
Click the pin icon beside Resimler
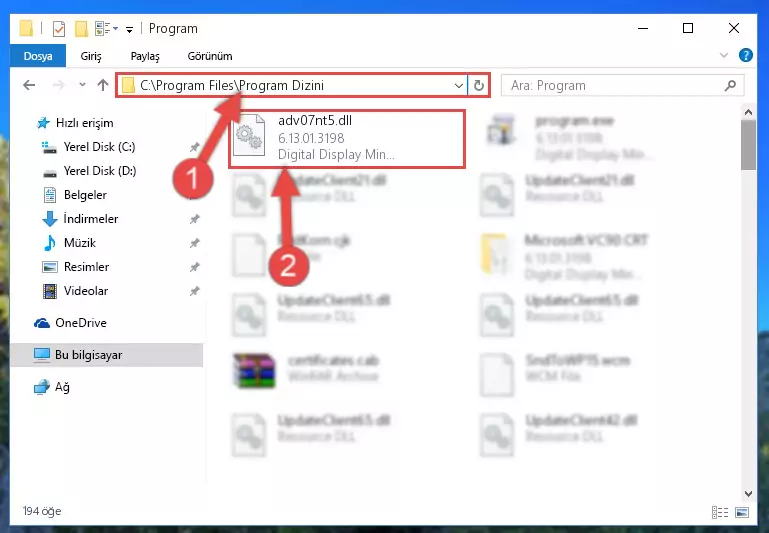195,267
